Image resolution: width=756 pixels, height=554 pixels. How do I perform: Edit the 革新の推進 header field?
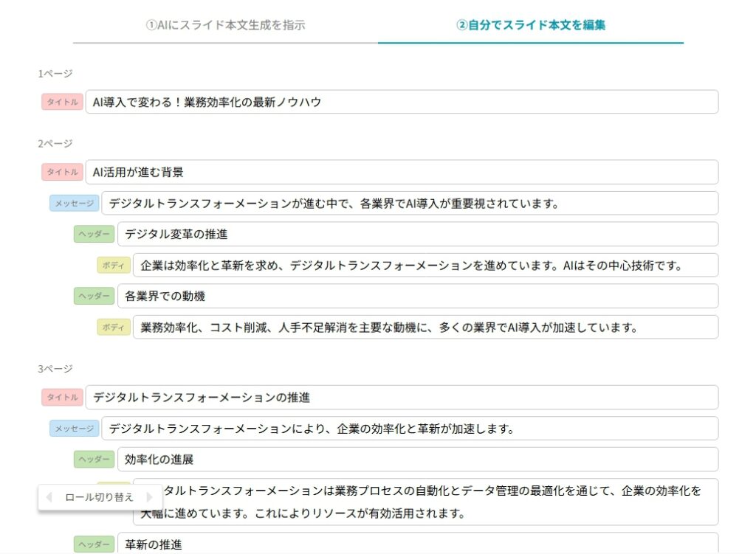417,544
